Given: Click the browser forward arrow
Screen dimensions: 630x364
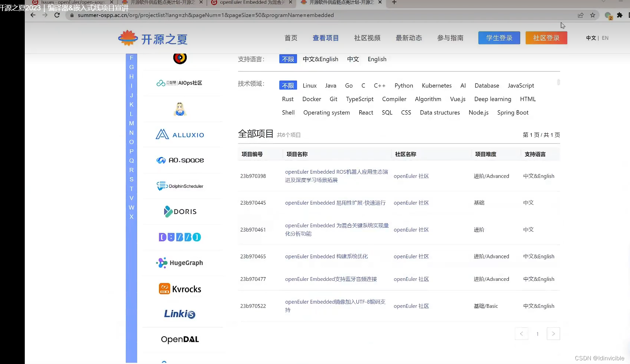Looking at the screenshot, I should coord(45,15).
